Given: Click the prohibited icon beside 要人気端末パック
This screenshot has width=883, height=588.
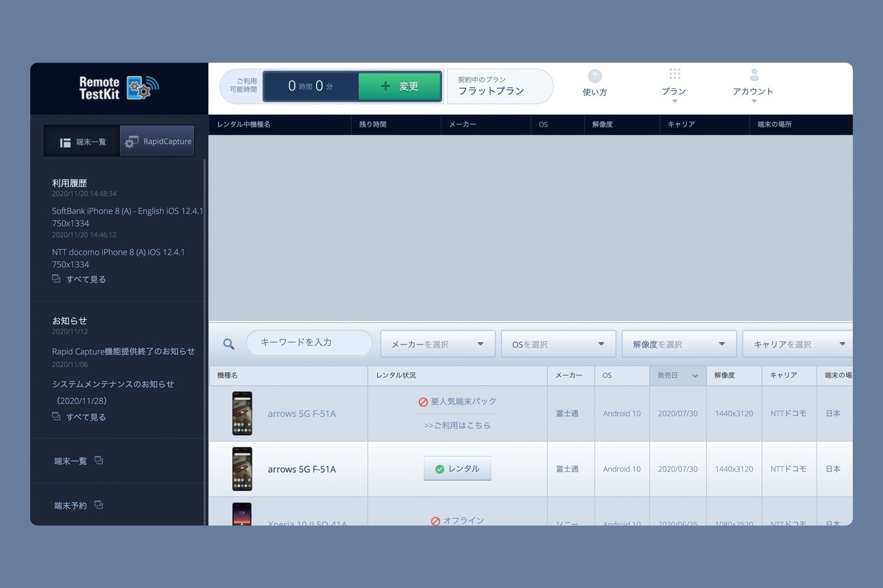Looking at the screenshot, I should [423, 402].
